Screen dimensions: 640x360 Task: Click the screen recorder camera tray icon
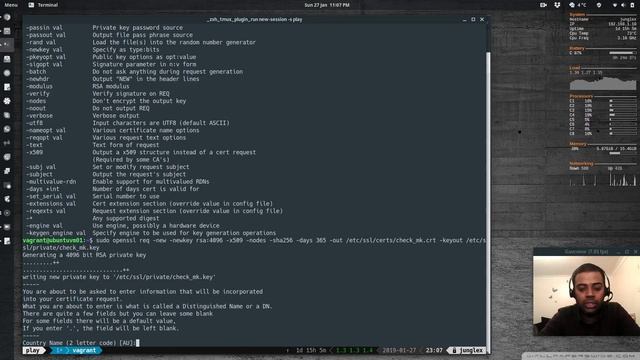click(x=543, y=5)
